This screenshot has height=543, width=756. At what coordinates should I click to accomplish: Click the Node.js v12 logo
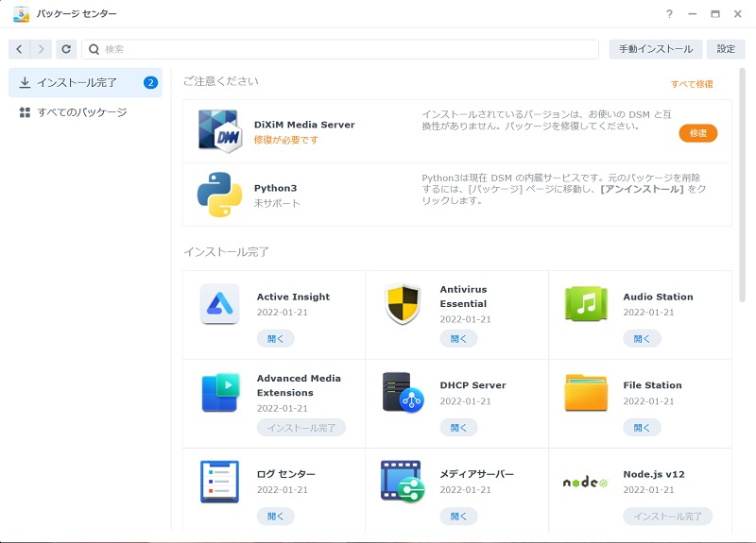586,482
